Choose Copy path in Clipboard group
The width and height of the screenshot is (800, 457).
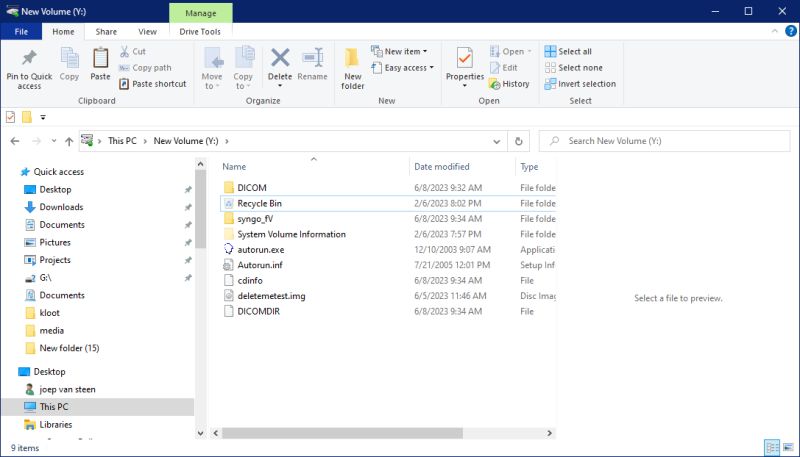pos(145,68)
